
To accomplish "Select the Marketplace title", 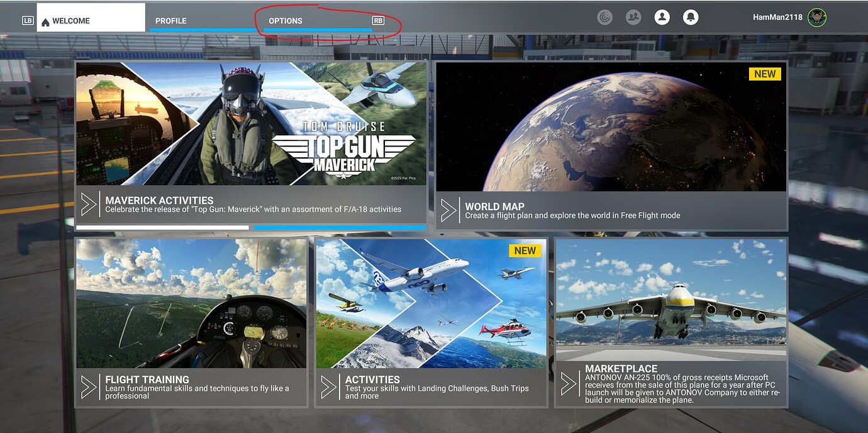I will [621, 369].
